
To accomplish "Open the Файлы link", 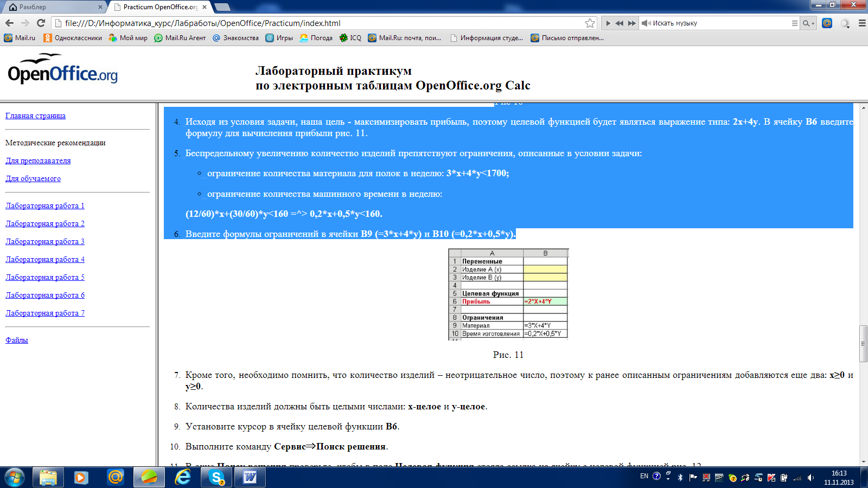I will (x=17, y=340).
